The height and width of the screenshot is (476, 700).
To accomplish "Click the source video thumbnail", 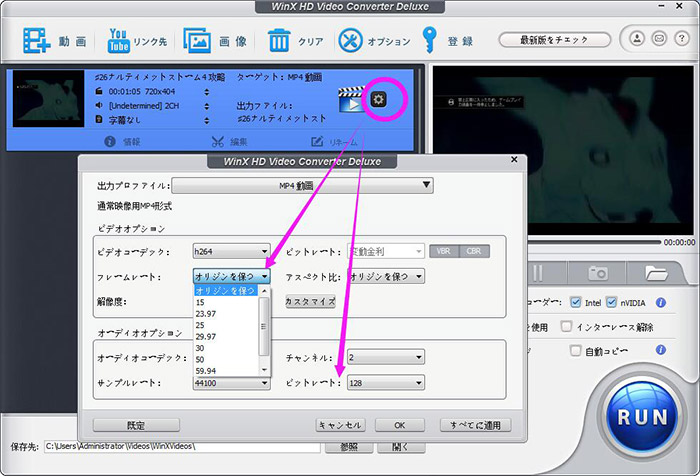I will [x=48, y=99].
